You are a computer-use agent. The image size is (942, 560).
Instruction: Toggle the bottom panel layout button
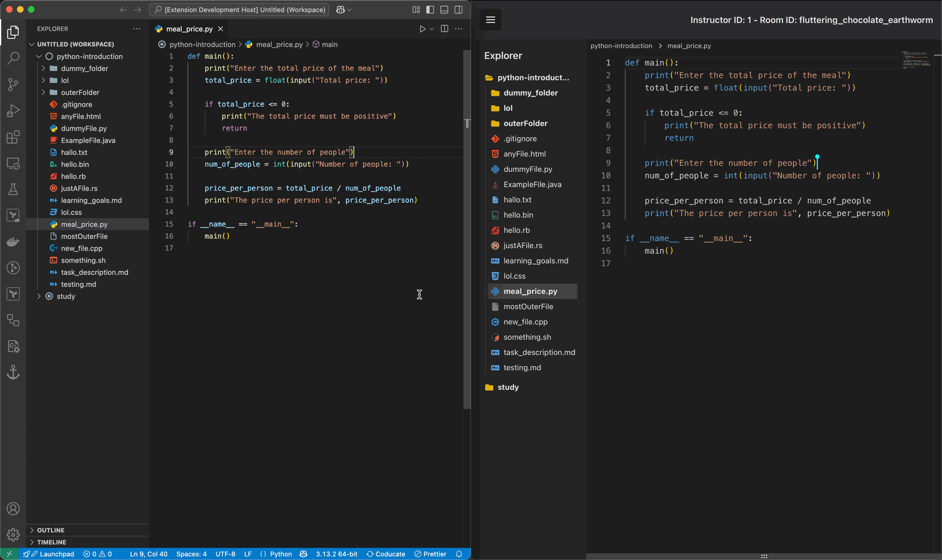tap(444, 9)
